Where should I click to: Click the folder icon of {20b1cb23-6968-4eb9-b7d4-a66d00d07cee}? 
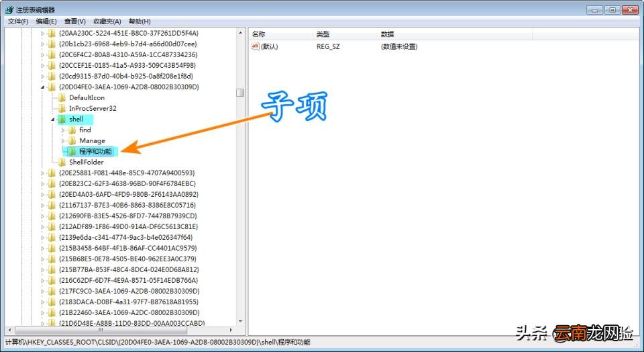click(x=52, y=44)
